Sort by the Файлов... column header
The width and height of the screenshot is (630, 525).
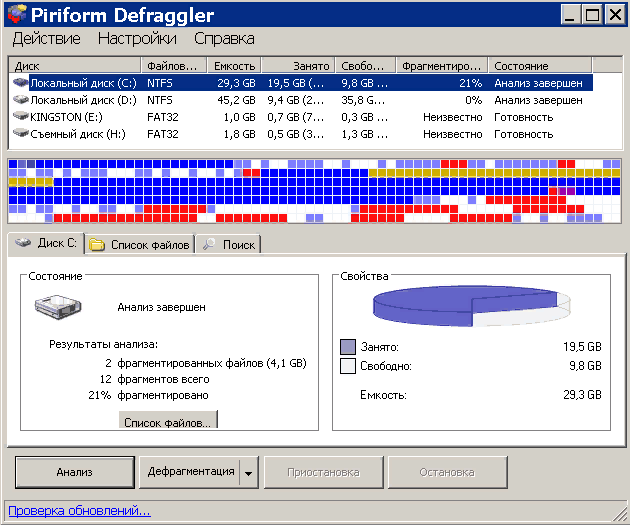point(174,65)
